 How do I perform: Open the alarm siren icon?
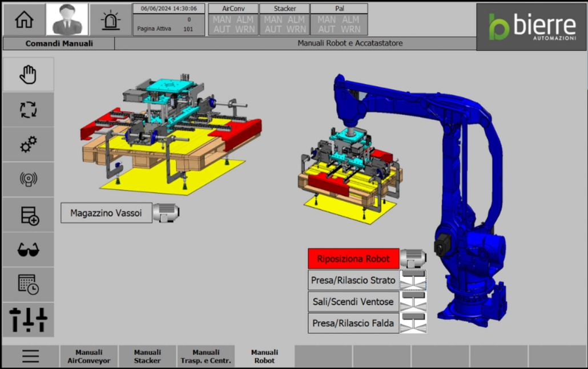(x=110, y=19)
